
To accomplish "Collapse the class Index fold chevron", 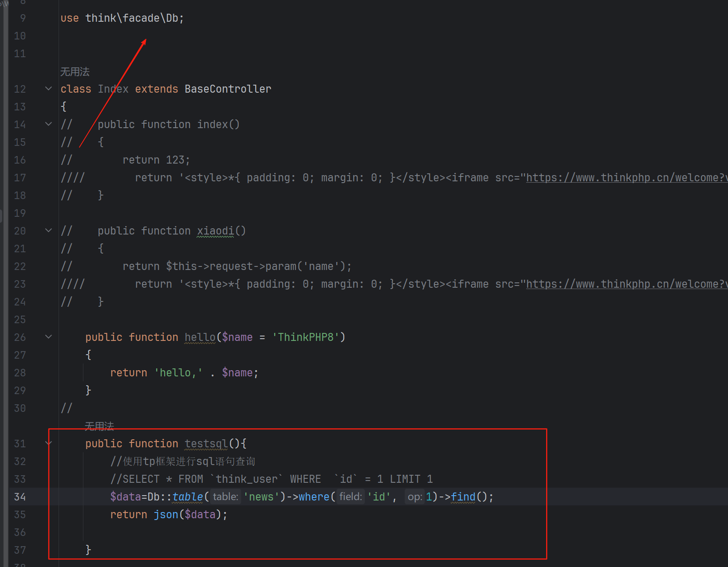I will [x=48, y=89].
